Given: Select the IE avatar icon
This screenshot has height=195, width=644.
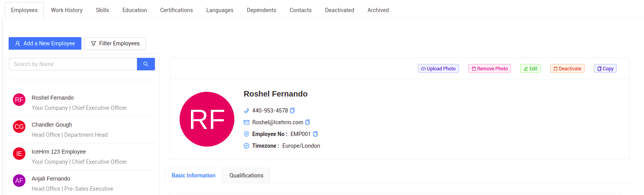Looking at the screenshot, I should coord(19,154).
